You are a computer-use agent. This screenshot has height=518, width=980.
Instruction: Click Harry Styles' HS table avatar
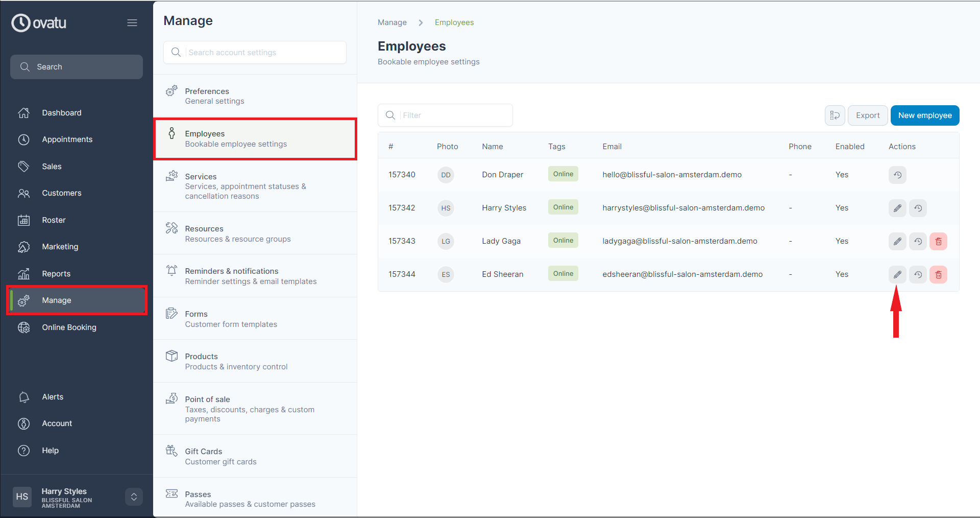(446, 208)
